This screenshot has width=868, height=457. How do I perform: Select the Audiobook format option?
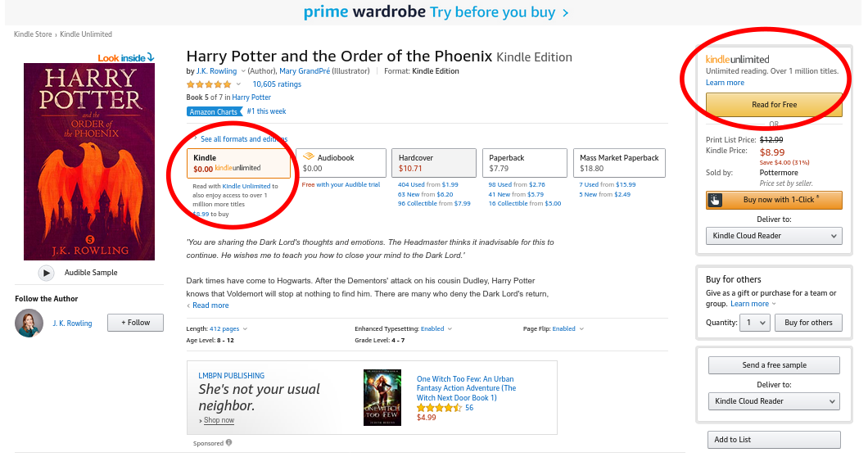click(341, 163)
